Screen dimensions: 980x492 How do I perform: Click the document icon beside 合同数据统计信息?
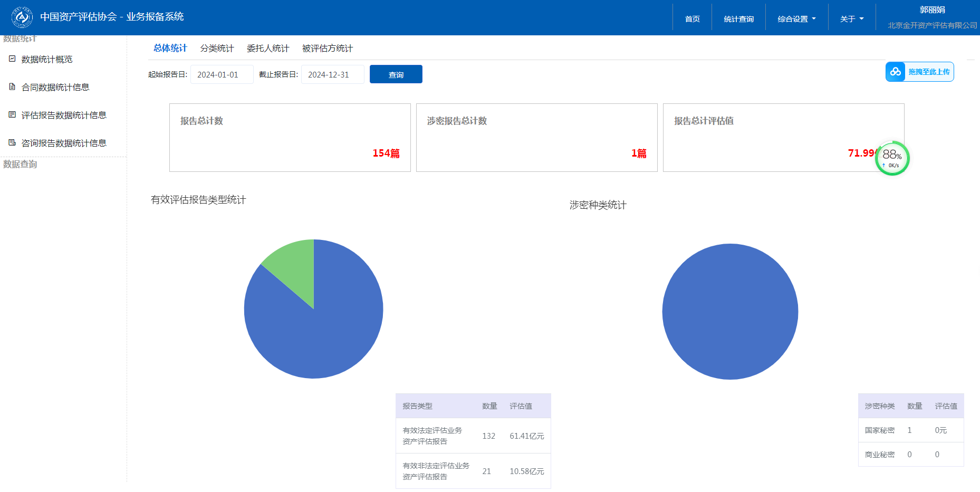click(12, 87)
